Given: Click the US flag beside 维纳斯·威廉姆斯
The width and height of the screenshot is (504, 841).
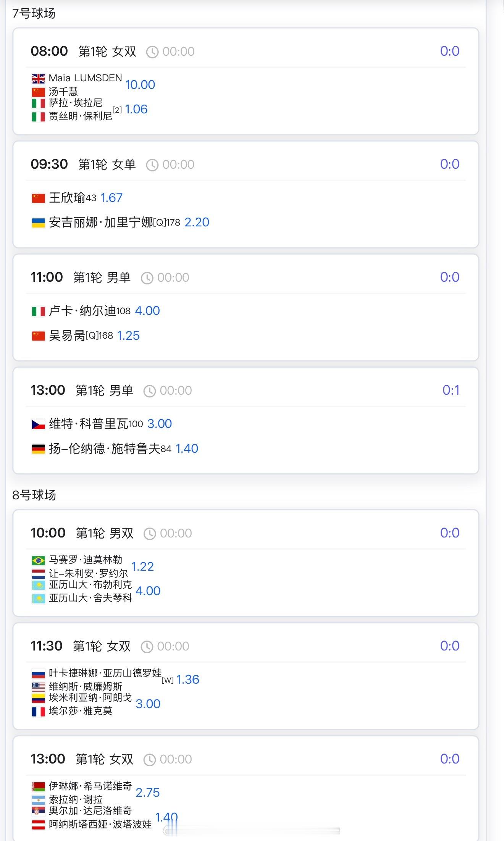Looking at the screenshot, I should point(38,687).
